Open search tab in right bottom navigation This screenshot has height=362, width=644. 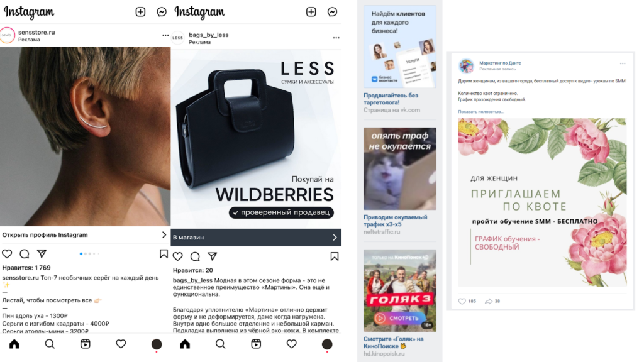click(221, 344)
